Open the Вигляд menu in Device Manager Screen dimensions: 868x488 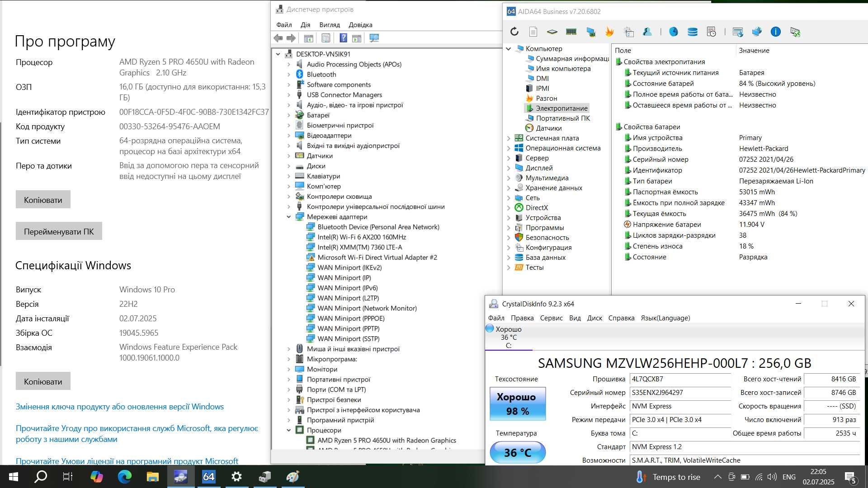pyautogui.click(x=329, y=25)
